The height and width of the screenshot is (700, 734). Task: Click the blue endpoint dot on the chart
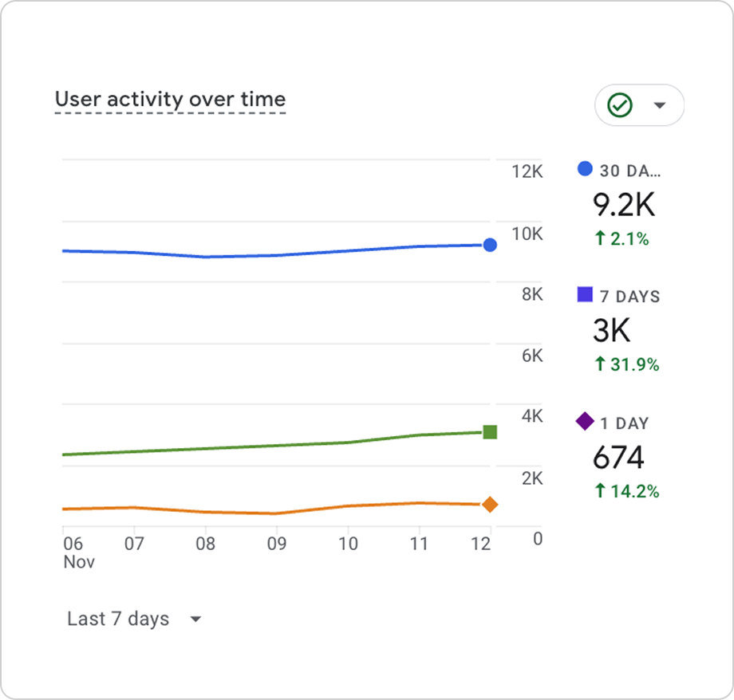coord(488,245)
